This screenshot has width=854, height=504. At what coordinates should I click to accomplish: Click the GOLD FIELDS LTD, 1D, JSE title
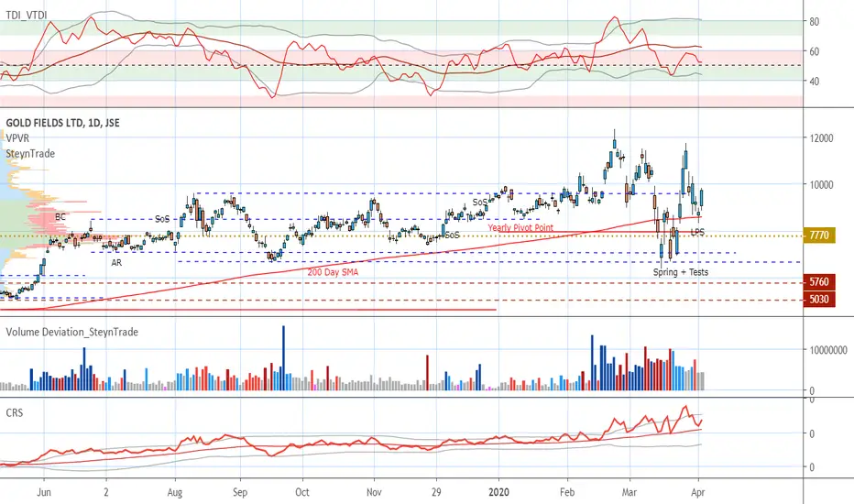point(62,123)
